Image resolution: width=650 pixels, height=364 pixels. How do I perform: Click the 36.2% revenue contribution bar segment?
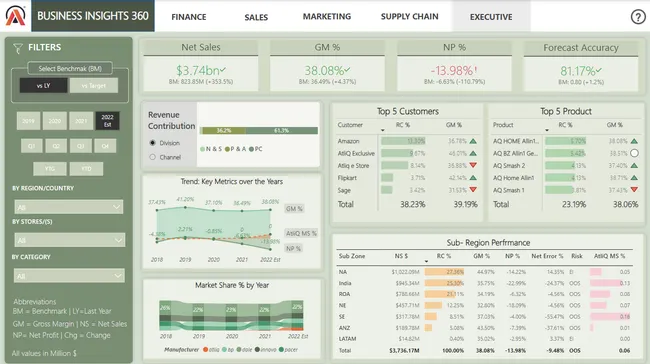224,131
